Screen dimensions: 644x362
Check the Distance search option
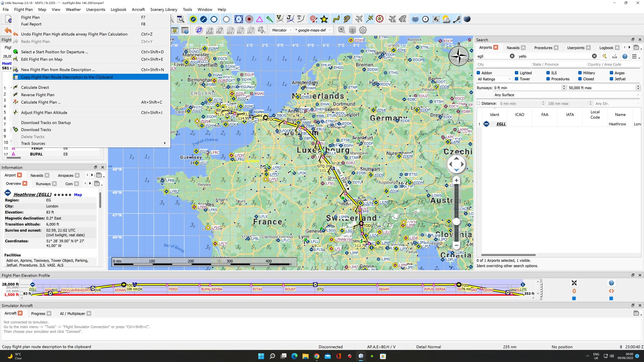(479, 104)
